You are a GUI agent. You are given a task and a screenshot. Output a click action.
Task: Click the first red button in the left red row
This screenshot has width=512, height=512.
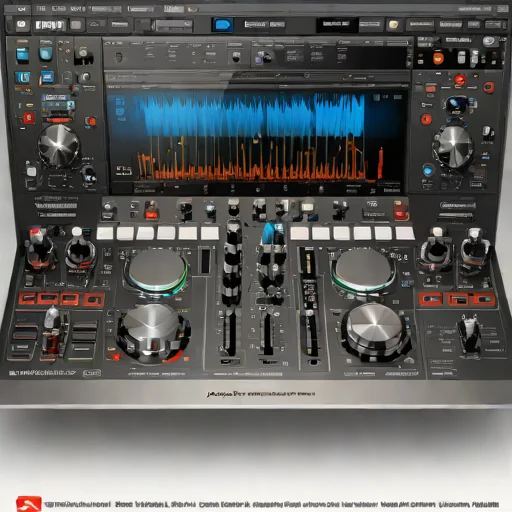click(27, 298)
